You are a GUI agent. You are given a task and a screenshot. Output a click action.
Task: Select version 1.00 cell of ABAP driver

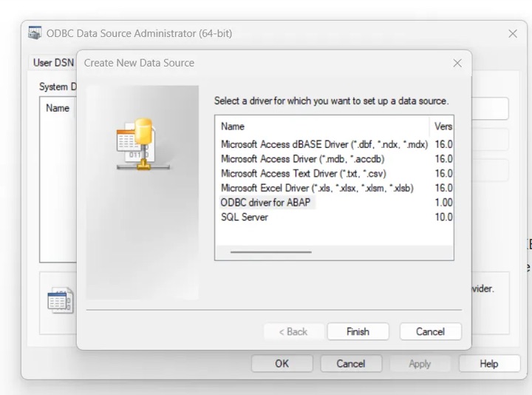coord(443,203)
